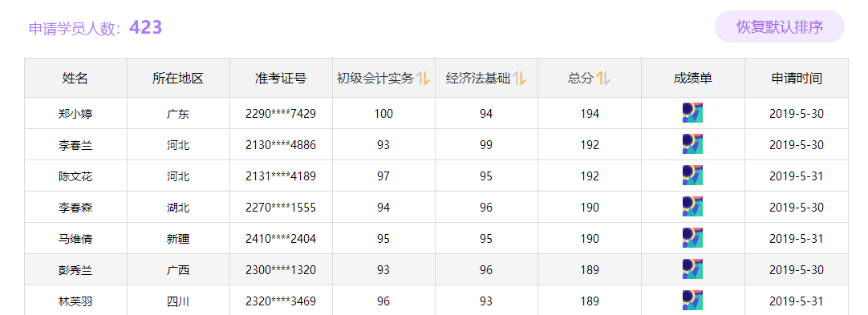Click the 成绩单 column header
This screenshot has height=315, width=868.
pyautogui.click(x=693, y=79)
